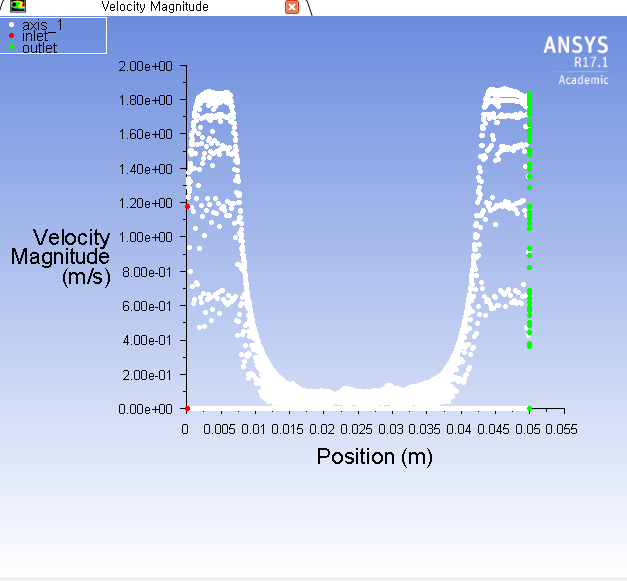Click the outlet legend entry
The height and width of the screenshot is (581, 627).
40,48
